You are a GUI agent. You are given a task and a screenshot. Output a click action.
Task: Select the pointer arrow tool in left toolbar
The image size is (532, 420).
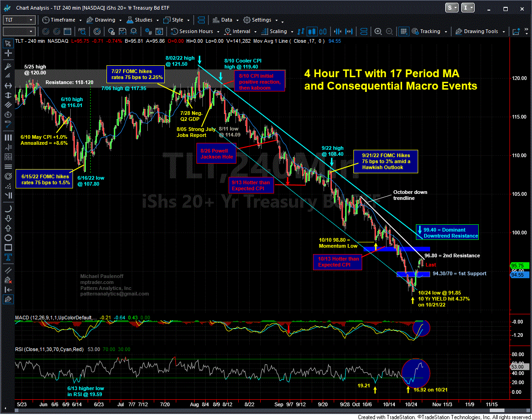click(x=8, y=44)
